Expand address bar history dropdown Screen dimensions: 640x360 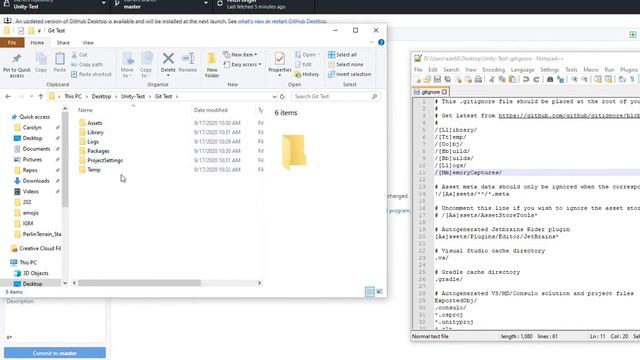click(x=274, y=97)
